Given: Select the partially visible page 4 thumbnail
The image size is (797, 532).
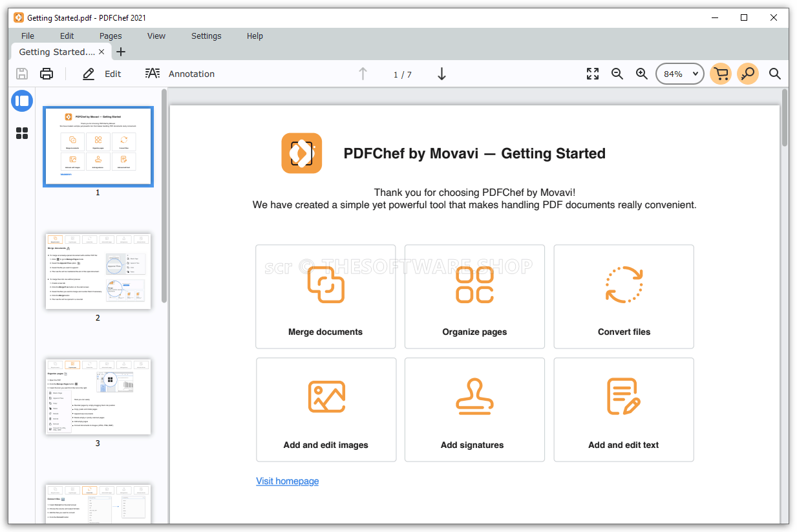Looking at the screenshot, I should tap(98, 504).
